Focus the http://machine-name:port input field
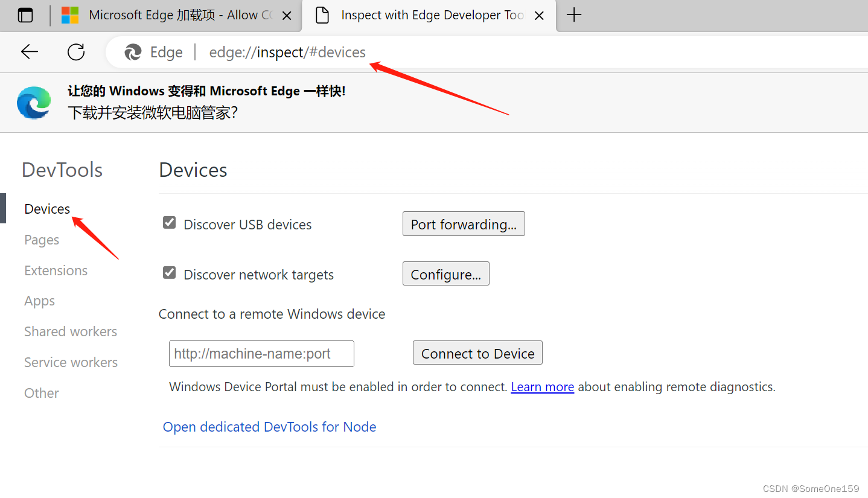Screen dimensions: 868x498 tap(261, 354)
